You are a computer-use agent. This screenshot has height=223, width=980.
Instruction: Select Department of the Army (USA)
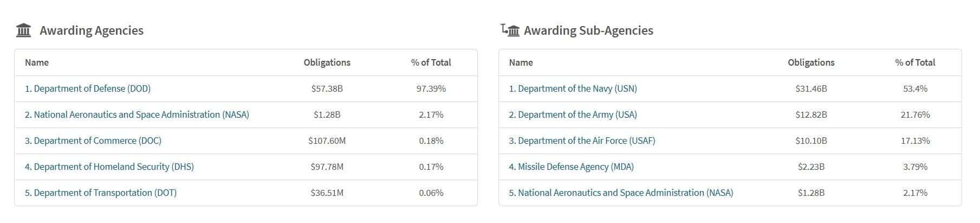(573, 114)
